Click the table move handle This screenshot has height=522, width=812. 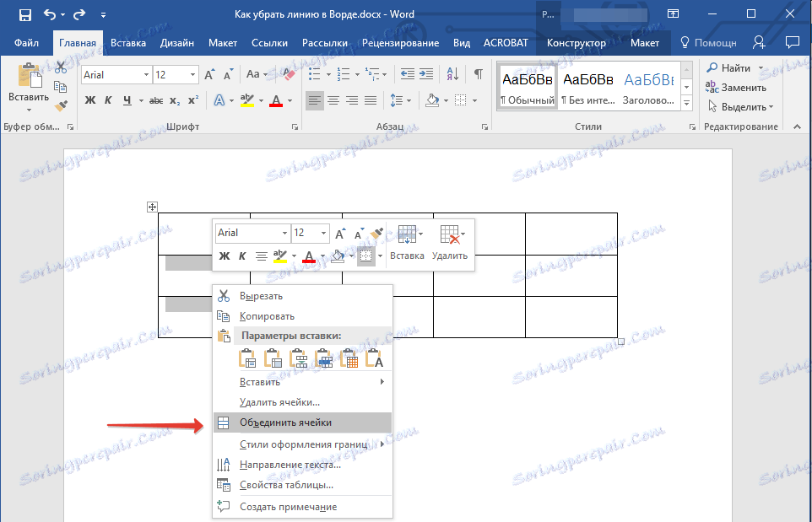pos(152,207)
